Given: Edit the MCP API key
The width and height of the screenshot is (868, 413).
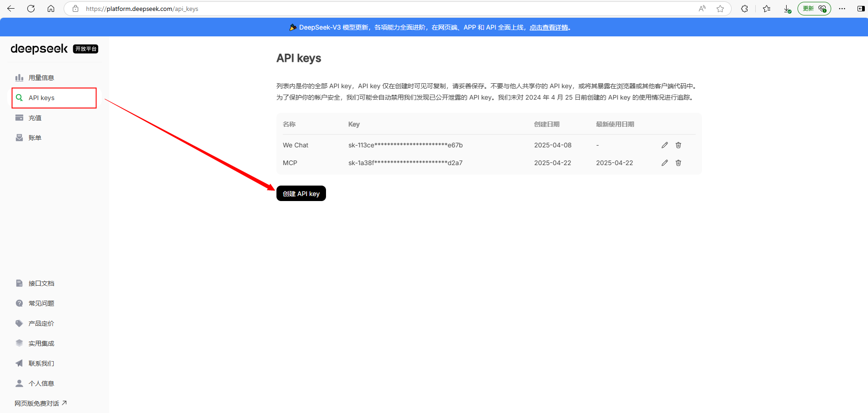Looking at the screenshot, I should click(x=664, y=162).
